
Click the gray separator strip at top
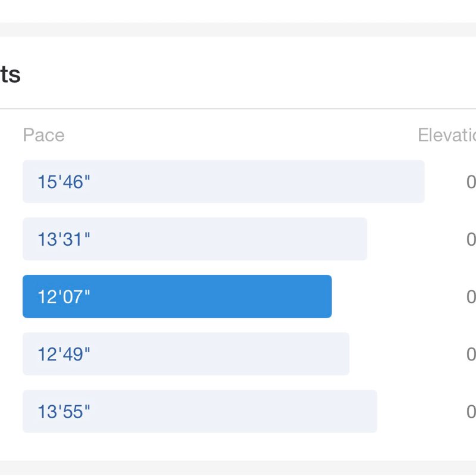point(238,29)
